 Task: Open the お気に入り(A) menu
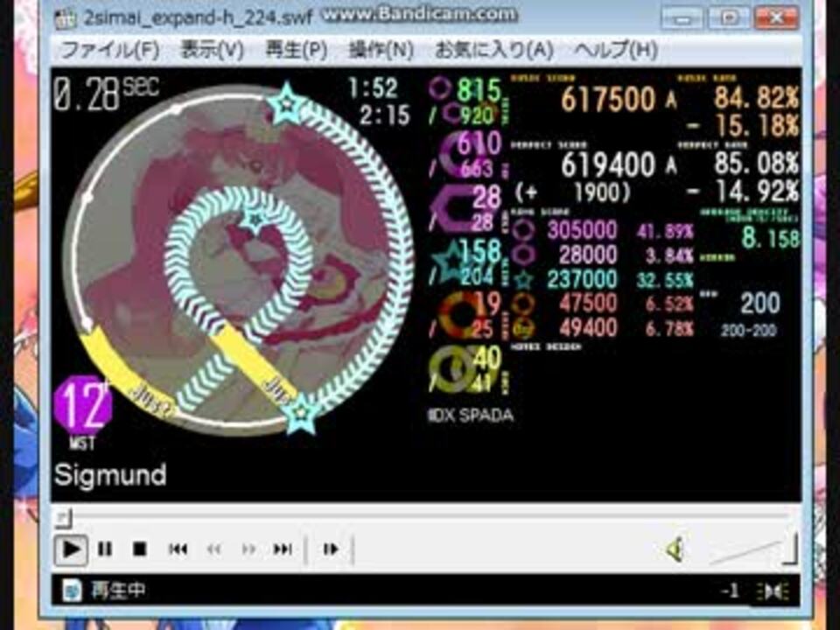click(493, 51)
